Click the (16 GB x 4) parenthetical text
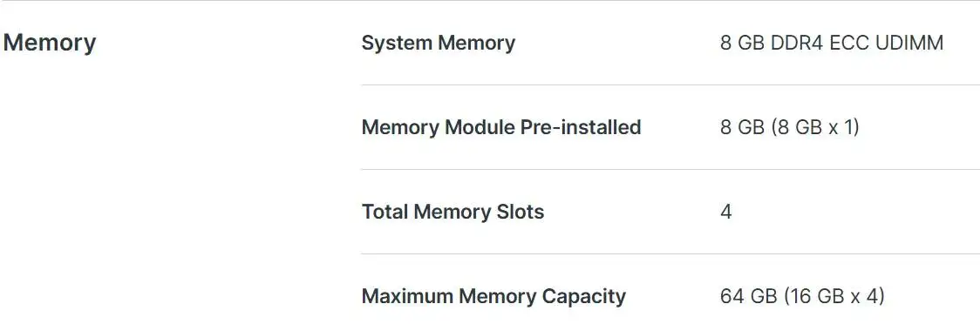Image resolution: width=980 pixels, height=331 pixels. tap(834, 296)
